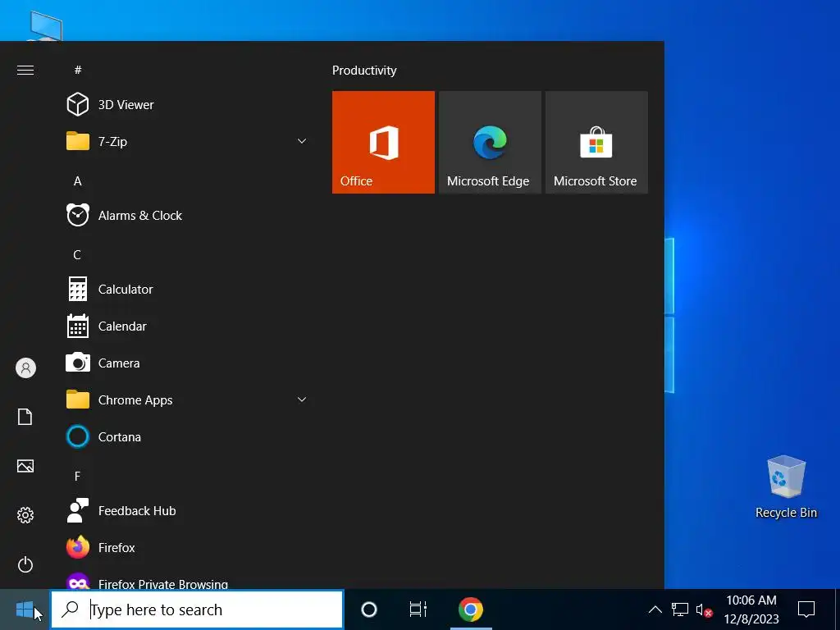Expand the Start menu hamburger button
This screenshot has width=840, height=630.
click(25, 71)
